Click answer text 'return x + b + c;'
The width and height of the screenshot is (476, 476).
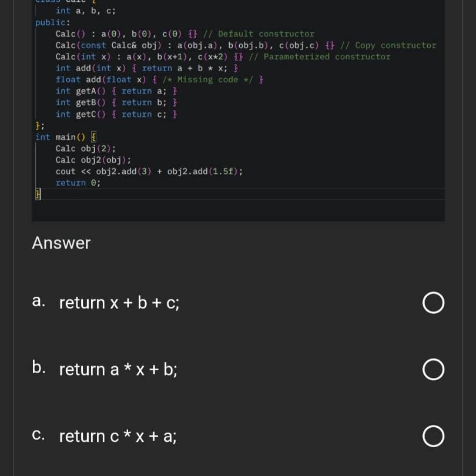pos(119,303)
